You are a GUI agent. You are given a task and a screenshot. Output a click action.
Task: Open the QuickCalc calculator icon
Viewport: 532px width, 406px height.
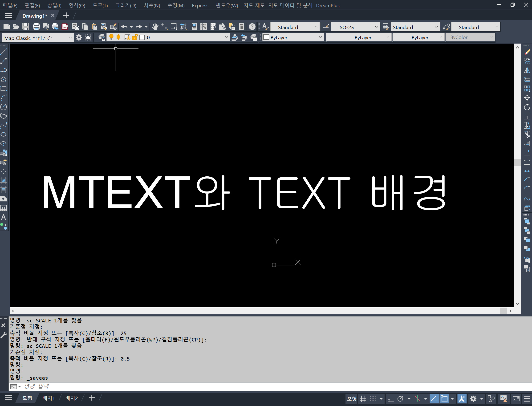(x=241, y=27)
